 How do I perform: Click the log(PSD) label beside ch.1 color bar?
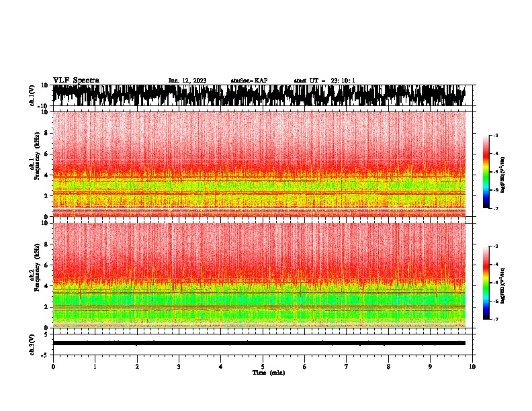[x=503, y=175]
